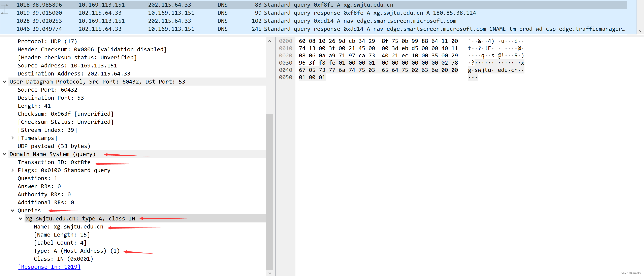Select the Additional RRs: 0 field
This screenshot has width=644, height=276.
(x=46, y=203)
